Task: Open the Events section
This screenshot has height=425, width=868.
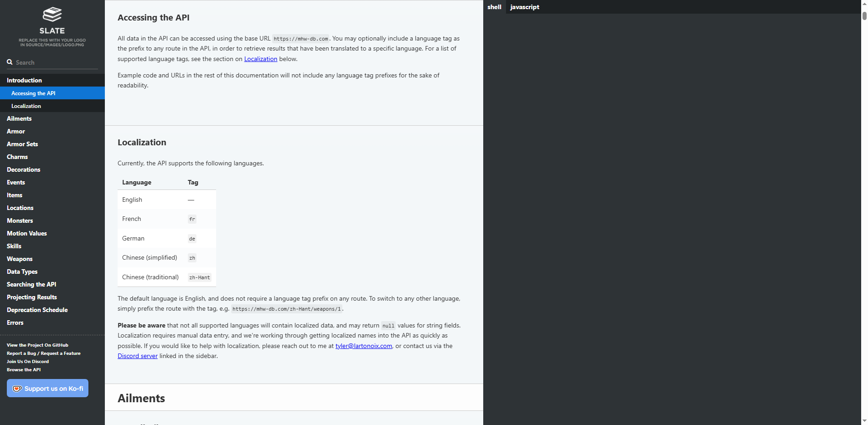Action: coord(52,182)
